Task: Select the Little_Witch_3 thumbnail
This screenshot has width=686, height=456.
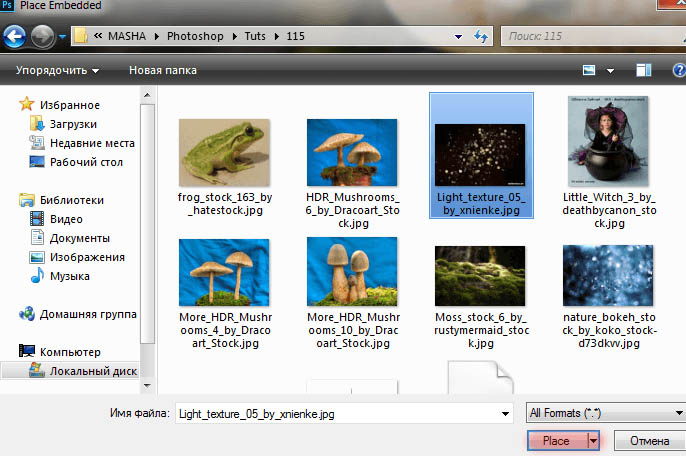Action: [x=608, y=141]
